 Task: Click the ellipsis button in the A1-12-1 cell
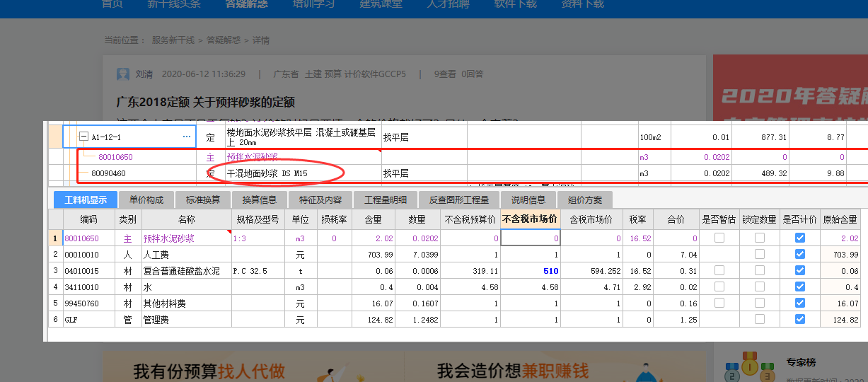187,137
